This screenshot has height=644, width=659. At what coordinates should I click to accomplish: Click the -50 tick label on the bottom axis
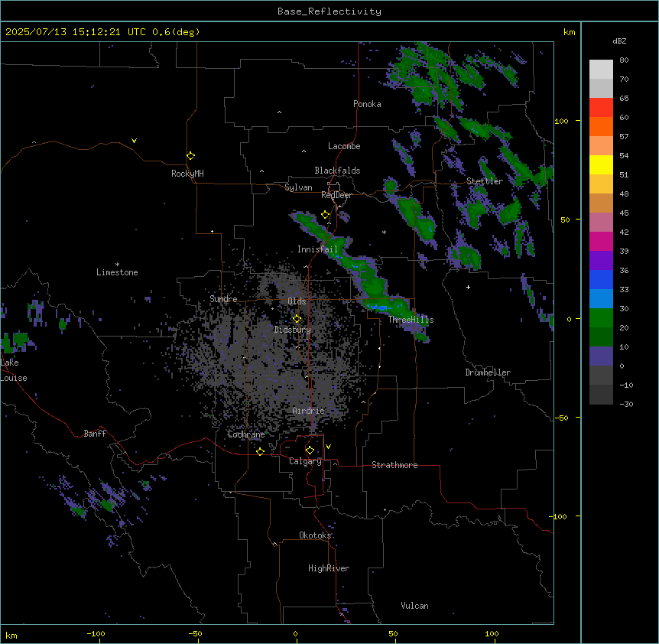coord(195,633)
